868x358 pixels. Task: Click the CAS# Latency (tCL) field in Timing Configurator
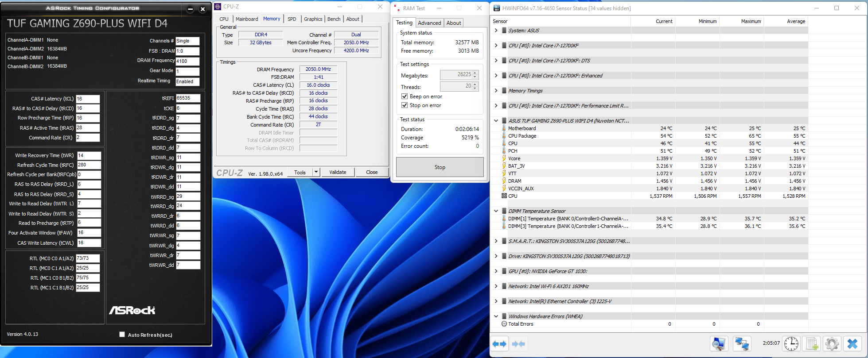pos(88,99)
